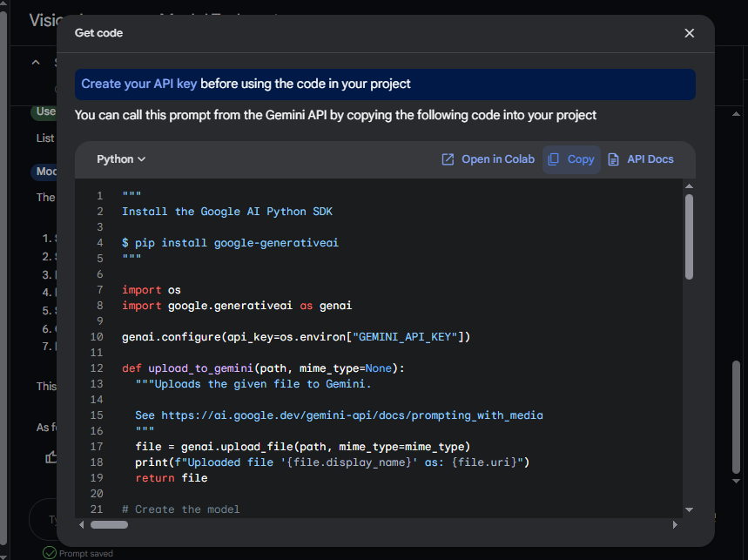Click the horizontal scrollbar thumb
This screenshot has height=560, width=748.
coord(110,524)
